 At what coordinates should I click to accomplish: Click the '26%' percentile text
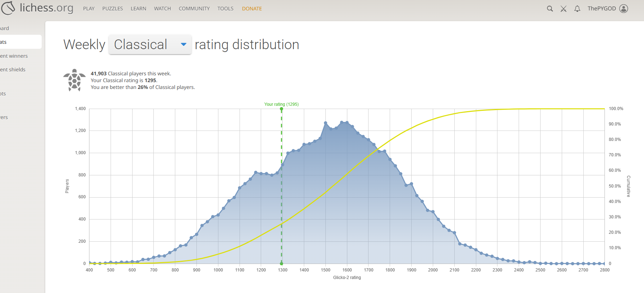[x=143, y=87]
